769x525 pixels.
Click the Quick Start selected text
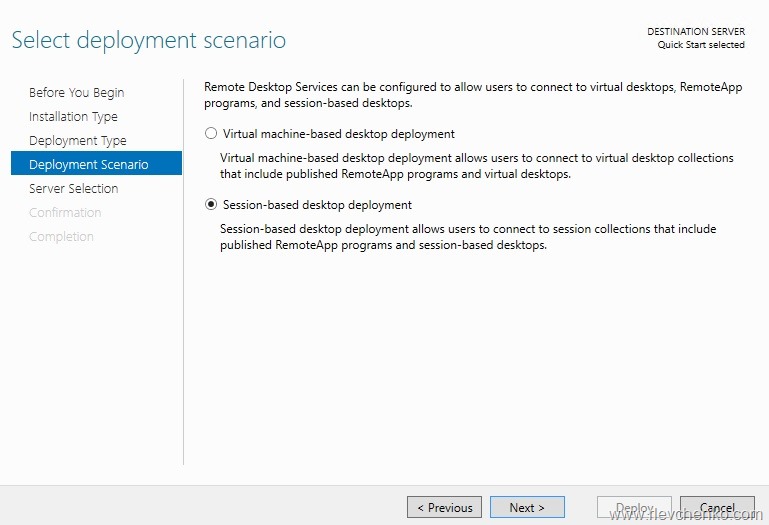coord(701,45)
